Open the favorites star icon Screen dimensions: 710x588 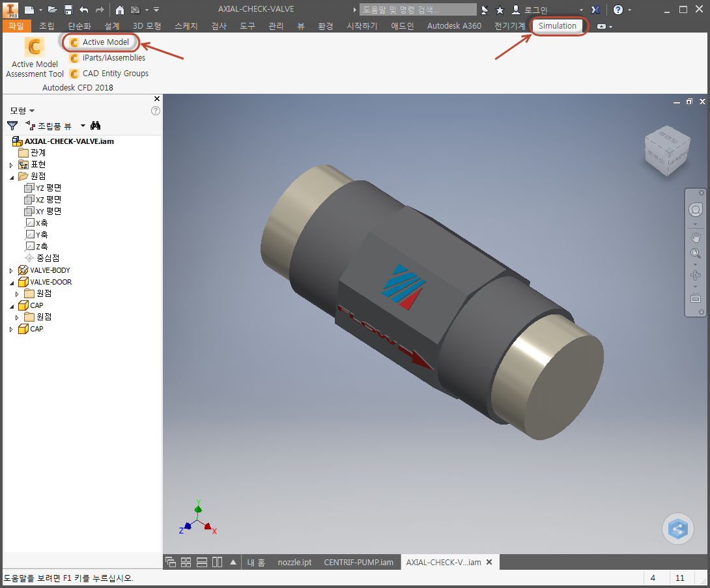(x=500, y=10)
